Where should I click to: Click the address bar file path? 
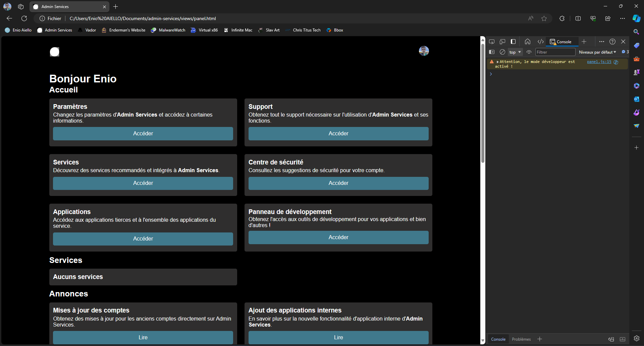coord(143,18)
